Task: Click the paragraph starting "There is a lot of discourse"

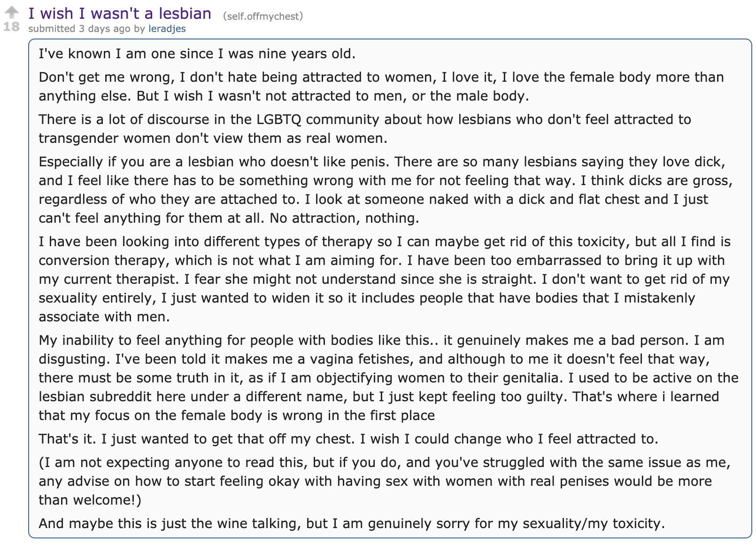Action: 365,129
